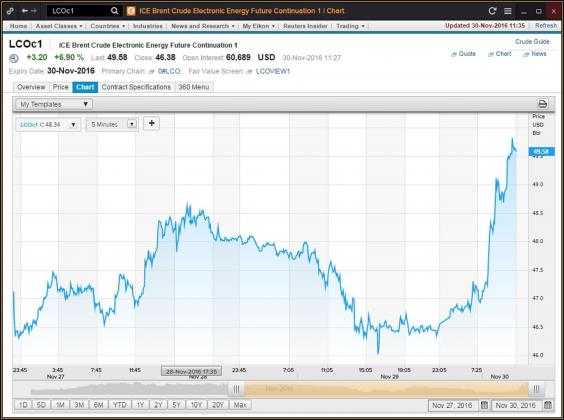Open the hamburger menu icon
564x420 pixels.
[508, 11]
